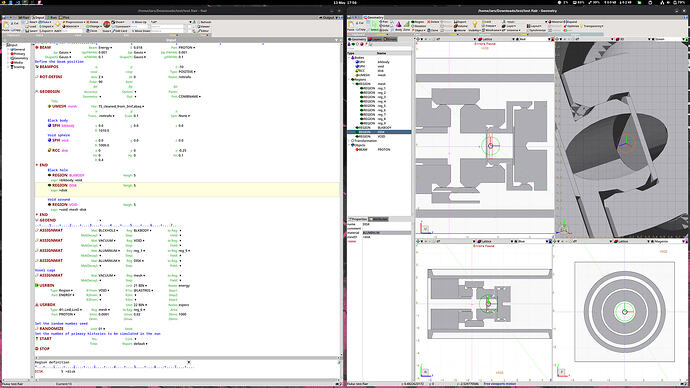Click the clock in the top system bar

pos(345,3)
